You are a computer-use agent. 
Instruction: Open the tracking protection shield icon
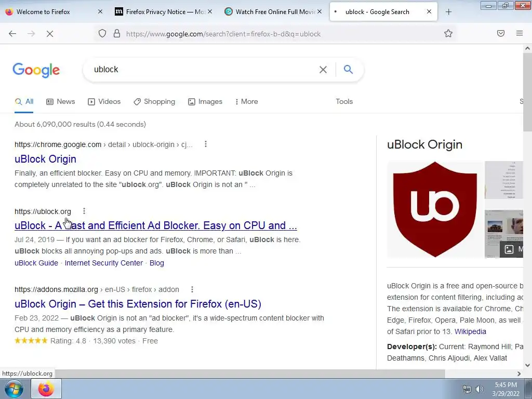[102, 34]
